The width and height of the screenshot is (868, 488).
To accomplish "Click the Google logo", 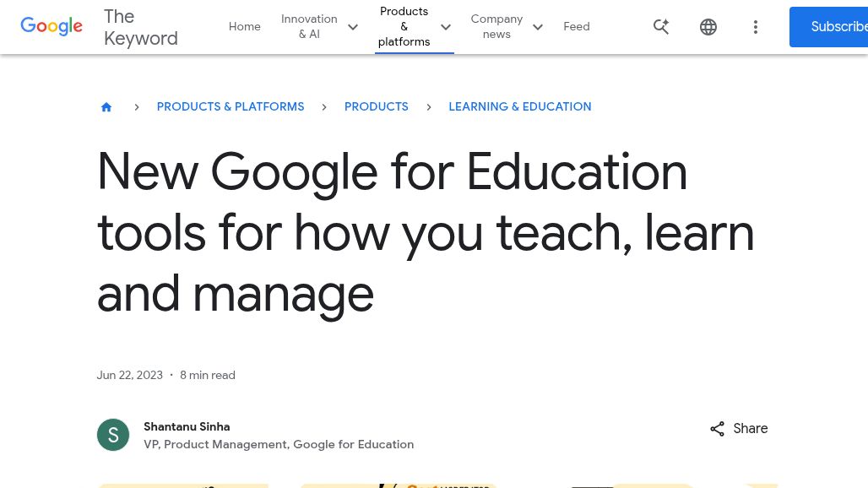I will pos(52,26).
